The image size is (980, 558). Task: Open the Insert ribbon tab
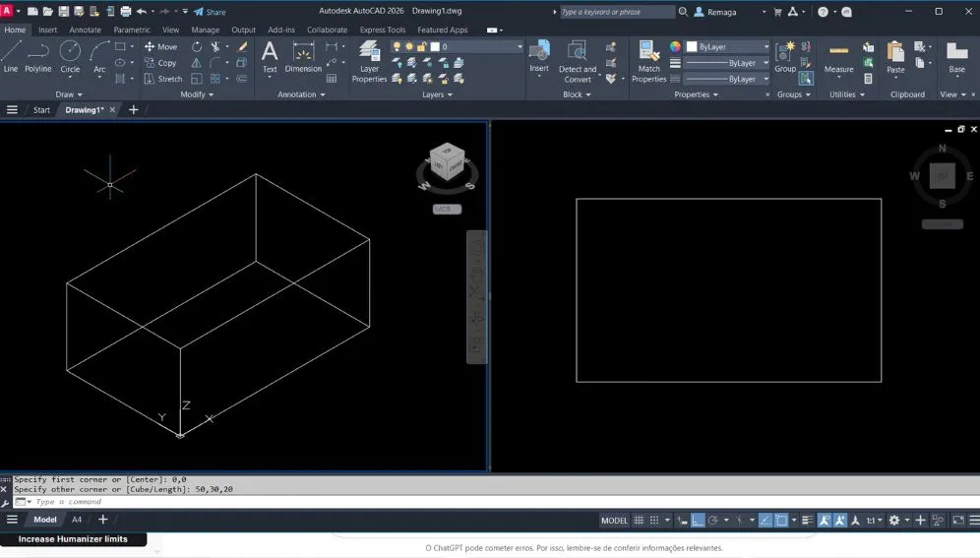(47, 30)
